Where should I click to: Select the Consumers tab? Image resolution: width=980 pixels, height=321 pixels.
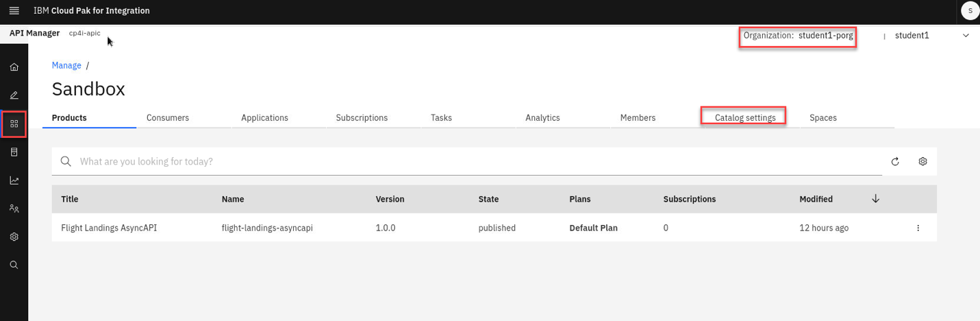tap(168, 118)
